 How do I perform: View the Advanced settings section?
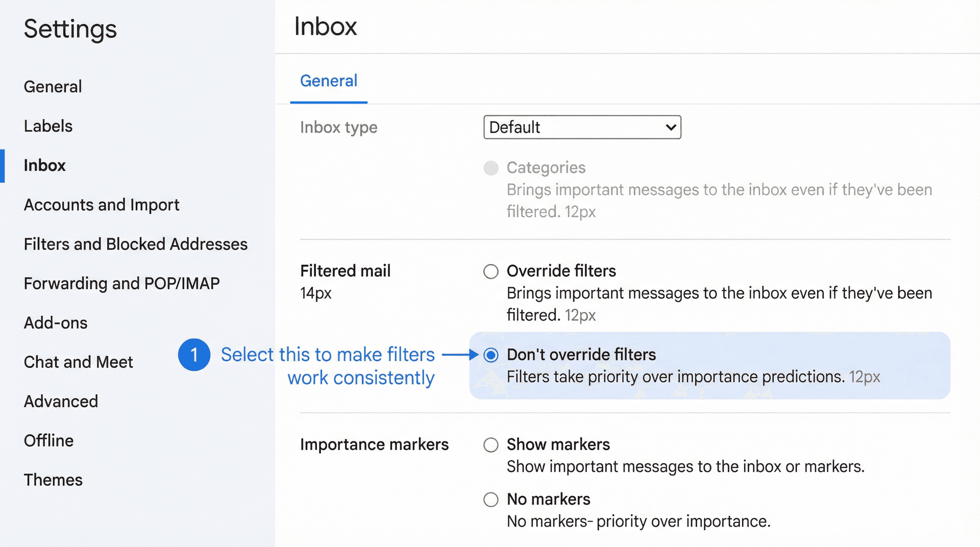(x=61, y=402)
